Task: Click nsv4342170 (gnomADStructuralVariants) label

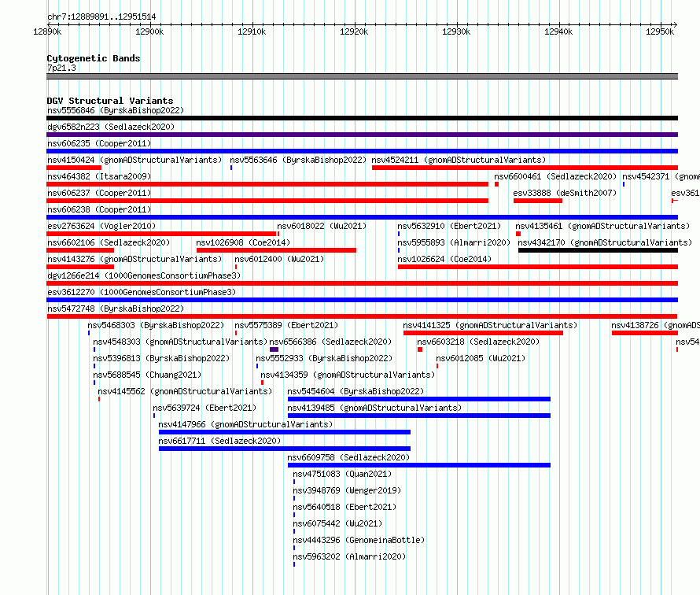Action: [605, 242]
